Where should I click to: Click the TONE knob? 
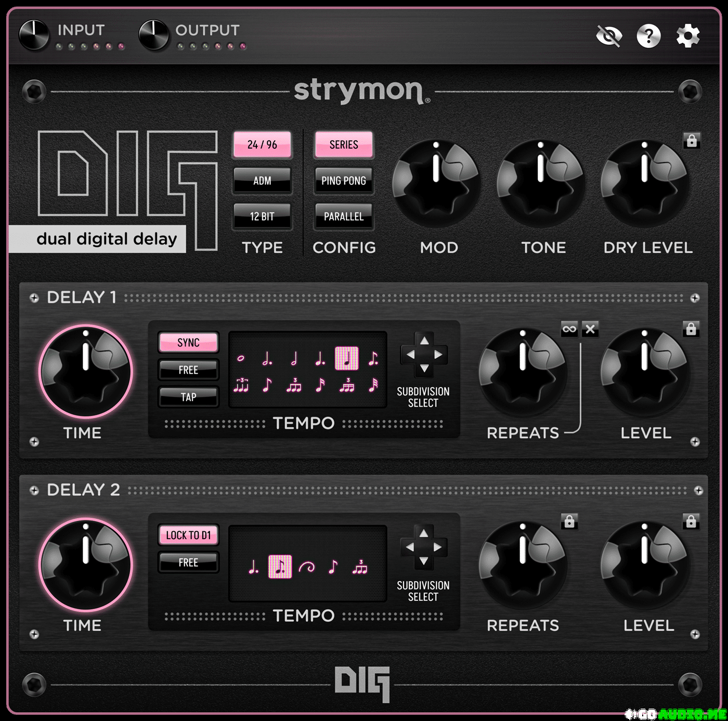pyautogui.click(x=540, y=182)
